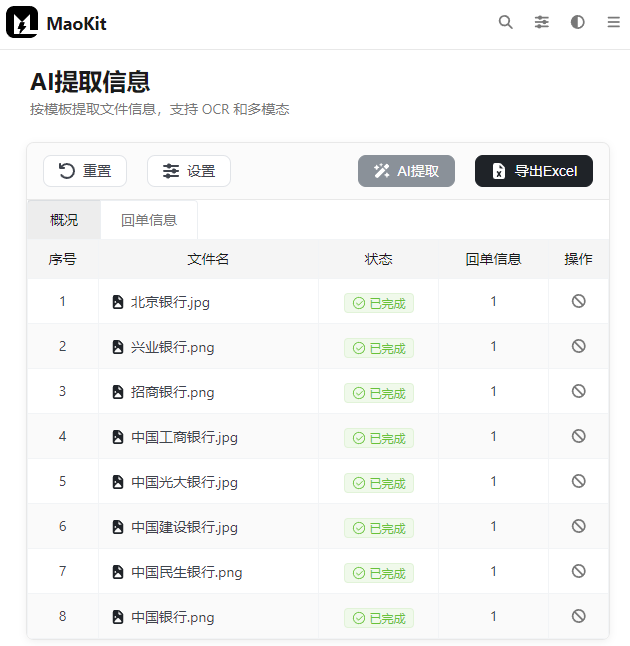
Task: Click 已完成 status badge for 中国光大银行.jpg
Action: point(379,483)
